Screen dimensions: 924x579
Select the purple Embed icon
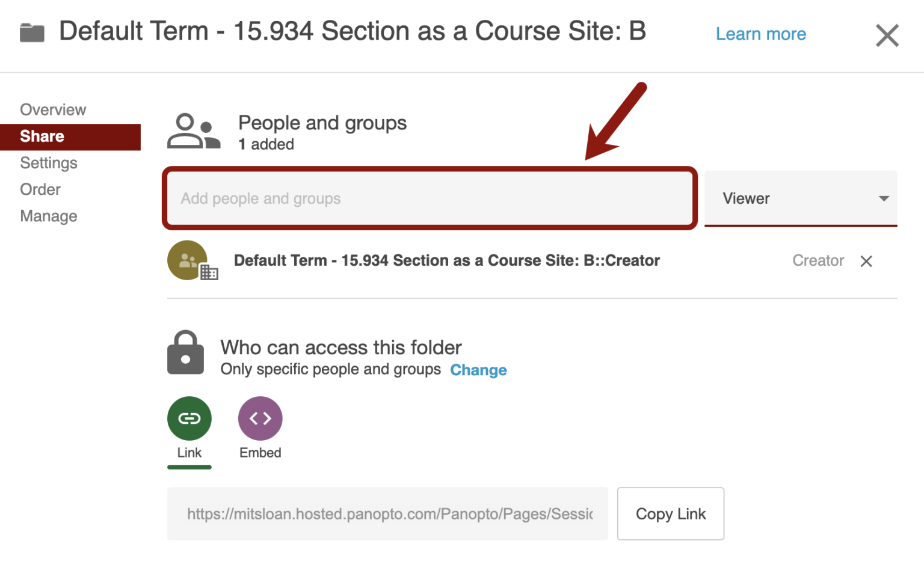(260, 418)
